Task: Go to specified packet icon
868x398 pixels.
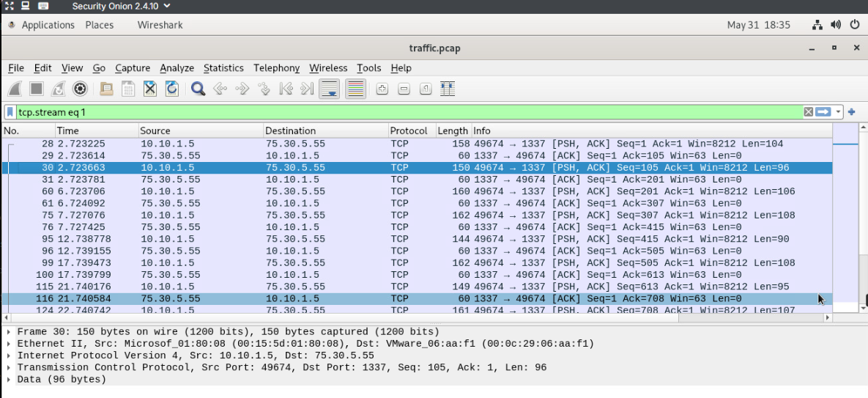Action: [264, 89]
